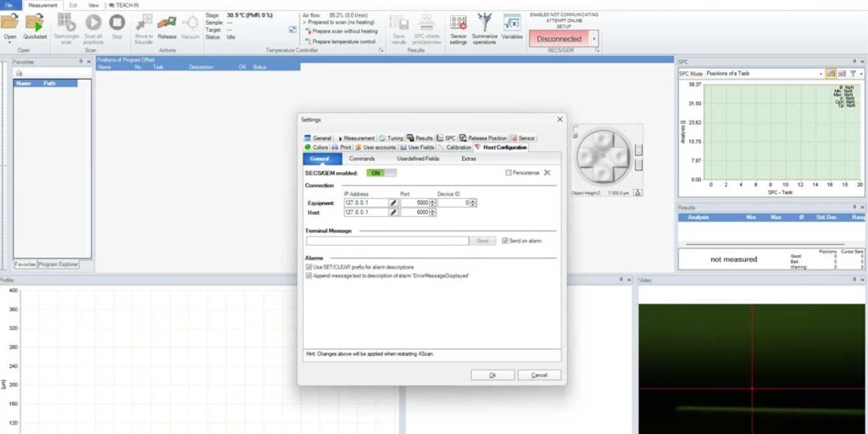The width and height of the screenshot is (868, 434).
Task: Click the Release action icon
Action: click(167, 23)
